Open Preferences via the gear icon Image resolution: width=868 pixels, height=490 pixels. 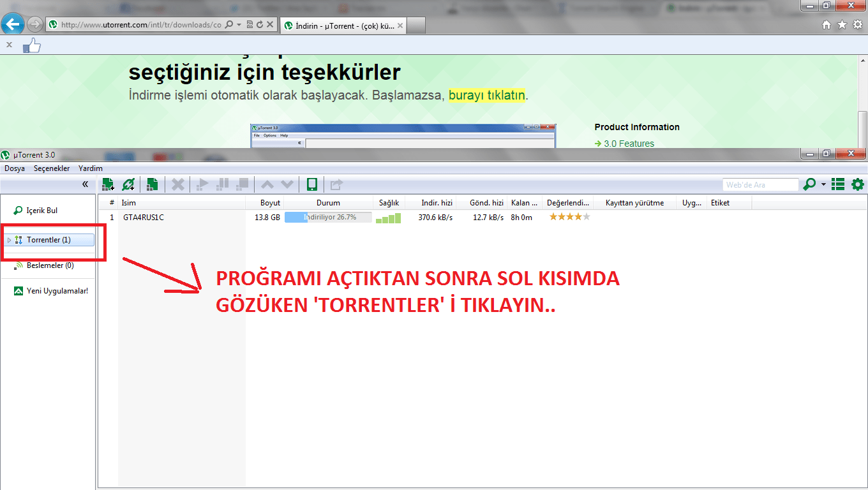pos(858,184)
